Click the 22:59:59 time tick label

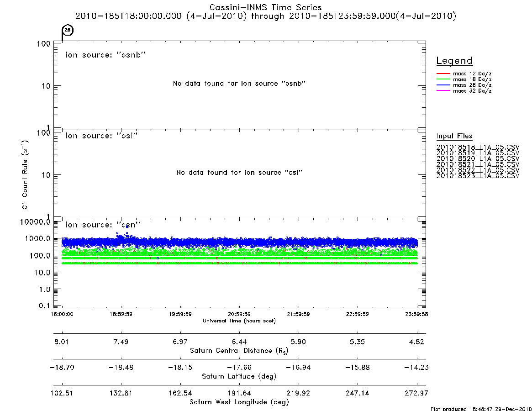click(x=357, y=314)
